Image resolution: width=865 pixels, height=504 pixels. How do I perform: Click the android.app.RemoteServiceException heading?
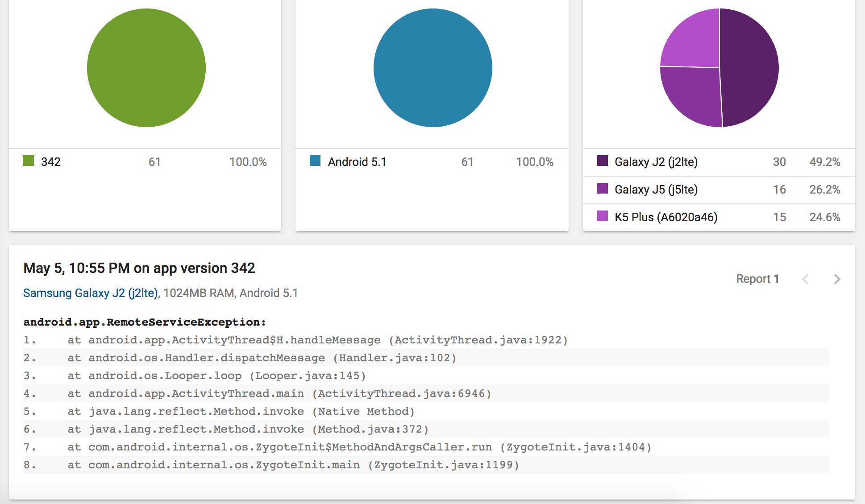point(144,322)
